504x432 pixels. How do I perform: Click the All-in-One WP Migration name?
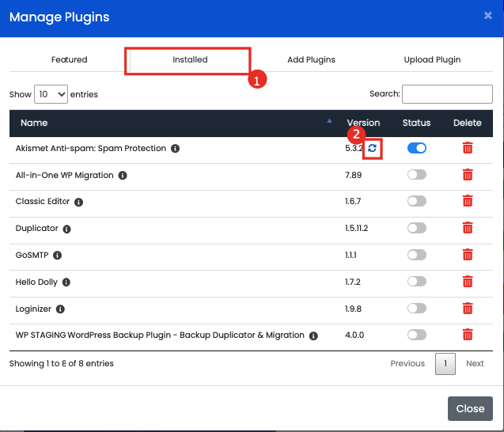pos(65,175)
